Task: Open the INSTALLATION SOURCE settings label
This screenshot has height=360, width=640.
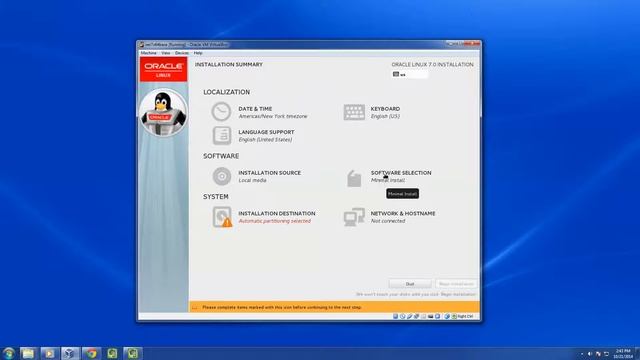Action: (269, 173)
